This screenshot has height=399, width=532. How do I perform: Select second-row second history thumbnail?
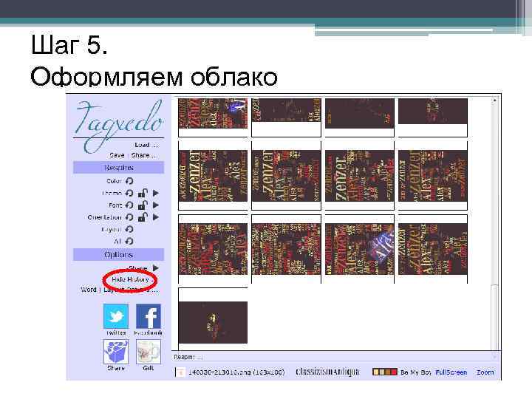point(286,176)
